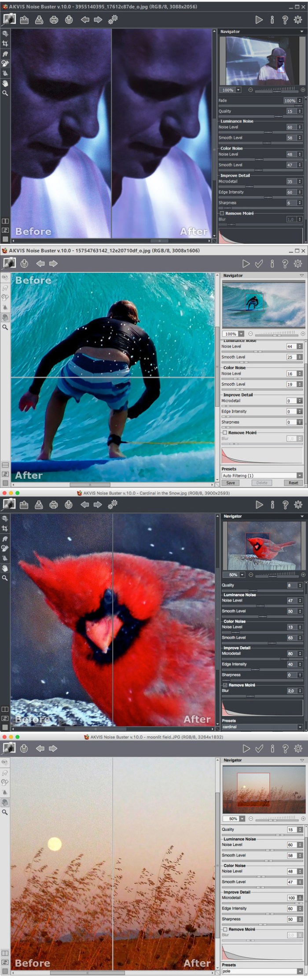
Task: Select the Zoom magnifier tool in the surfer window
Action: tap(5, 327)
